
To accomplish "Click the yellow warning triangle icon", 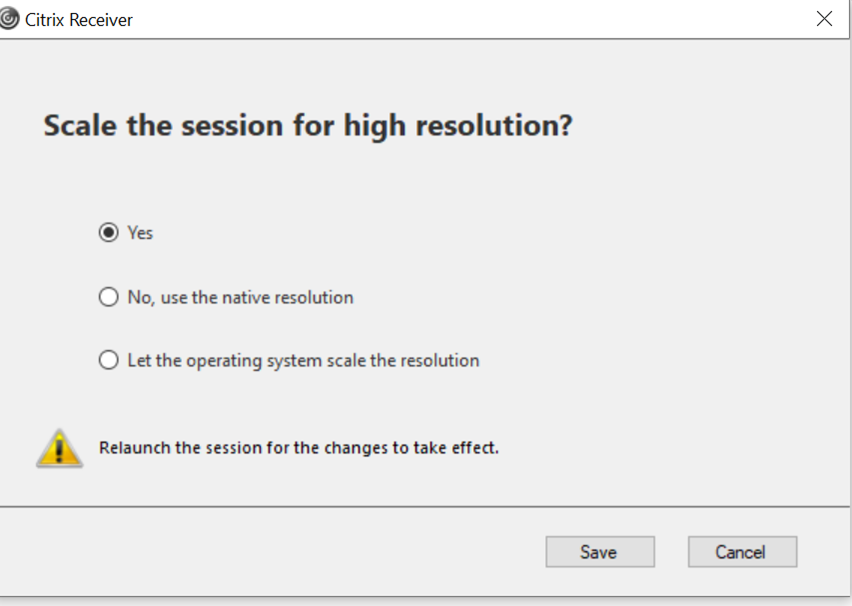I will (x=60, y=448).
